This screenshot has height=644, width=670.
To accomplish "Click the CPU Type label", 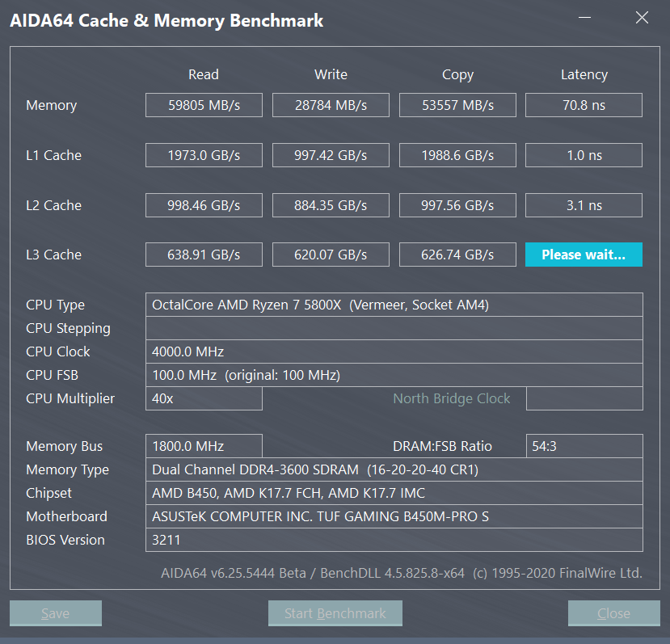I will [x=56, y=305].
